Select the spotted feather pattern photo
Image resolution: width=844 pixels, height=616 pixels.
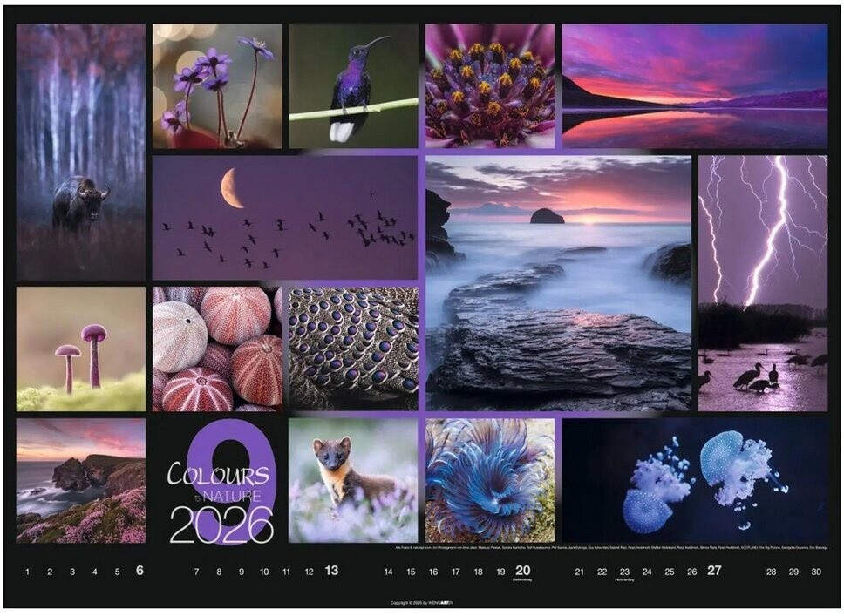click(353, 349)
